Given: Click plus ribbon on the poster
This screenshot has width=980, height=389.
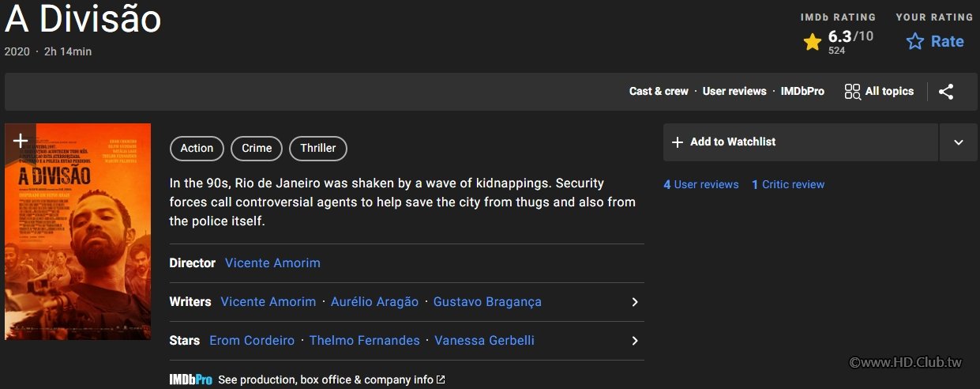Looking at the screenshot, I should 21,142.
